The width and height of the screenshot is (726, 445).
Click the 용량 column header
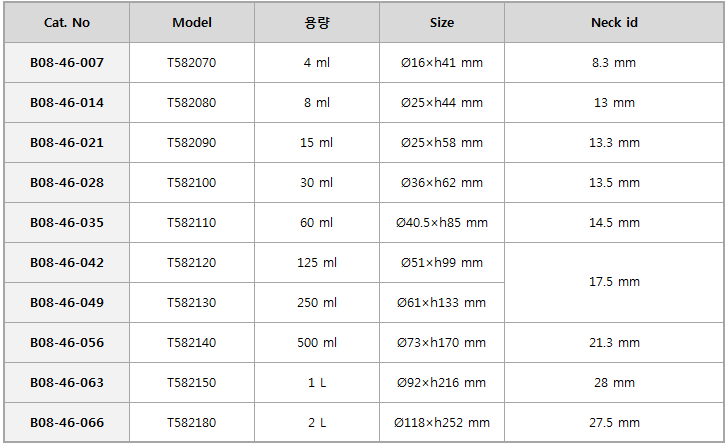[x=317, y=23]
